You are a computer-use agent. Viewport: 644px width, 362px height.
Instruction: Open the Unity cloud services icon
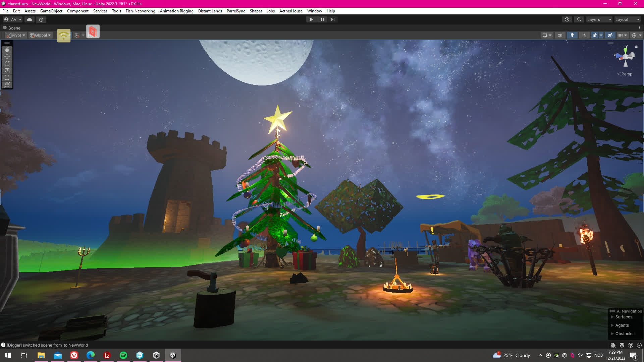30,19
